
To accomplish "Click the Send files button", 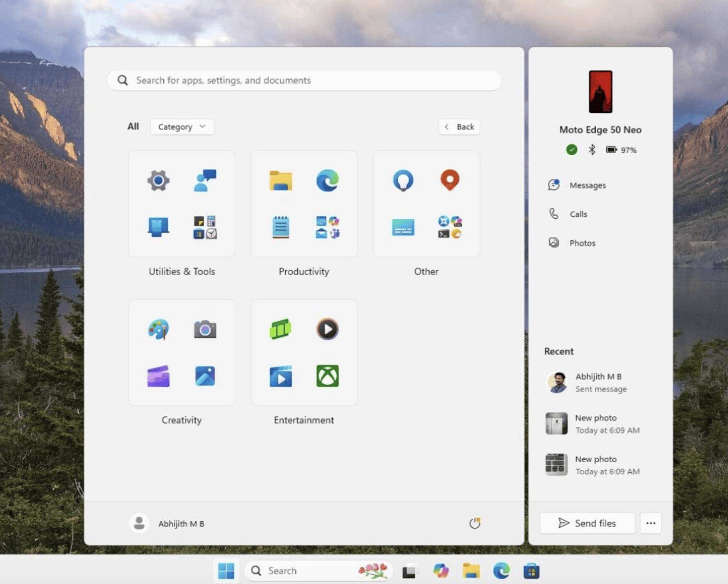I will (x=587, y=523).
